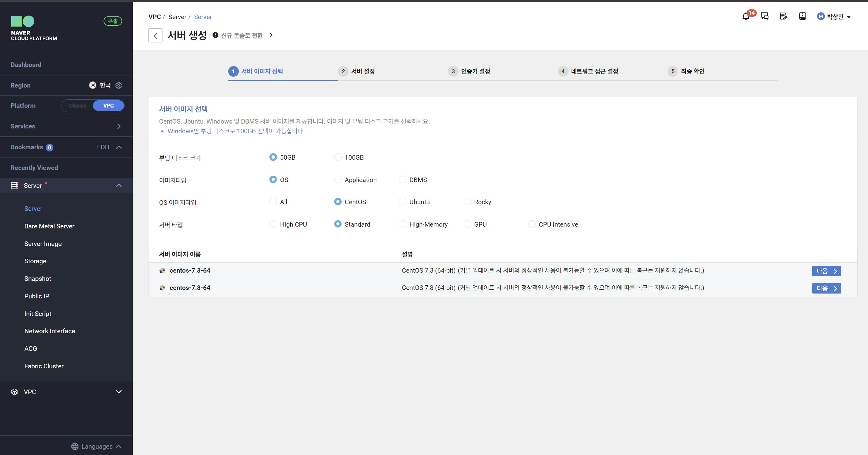Expand the VPC sidebar section
The image size is (868, 455).
118,392
